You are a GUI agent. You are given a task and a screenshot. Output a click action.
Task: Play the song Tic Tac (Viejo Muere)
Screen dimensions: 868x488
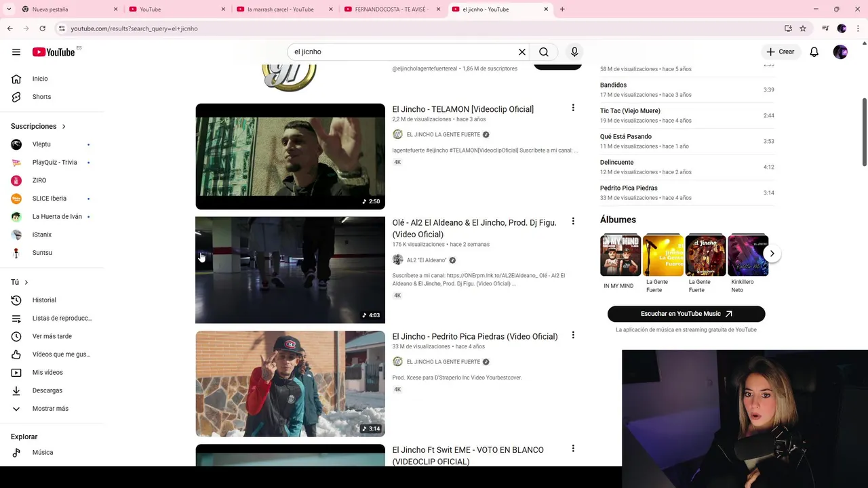pos(687,116)
